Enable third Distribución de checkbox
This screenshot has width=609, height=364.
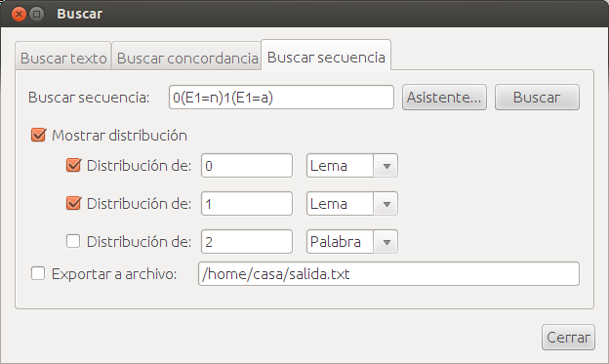pos(73,241)
